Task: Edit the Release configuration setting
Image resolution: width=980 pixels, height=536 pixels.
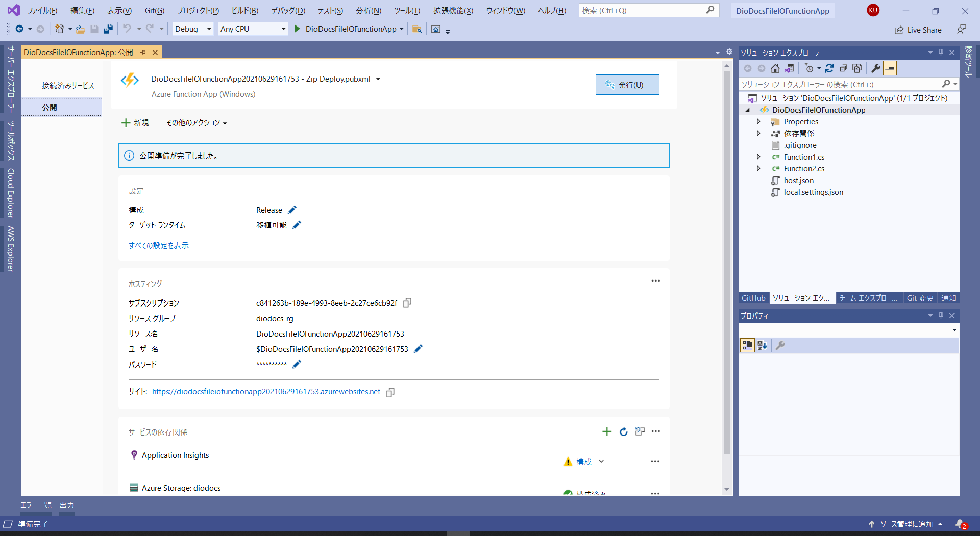Action: (292, 210)
